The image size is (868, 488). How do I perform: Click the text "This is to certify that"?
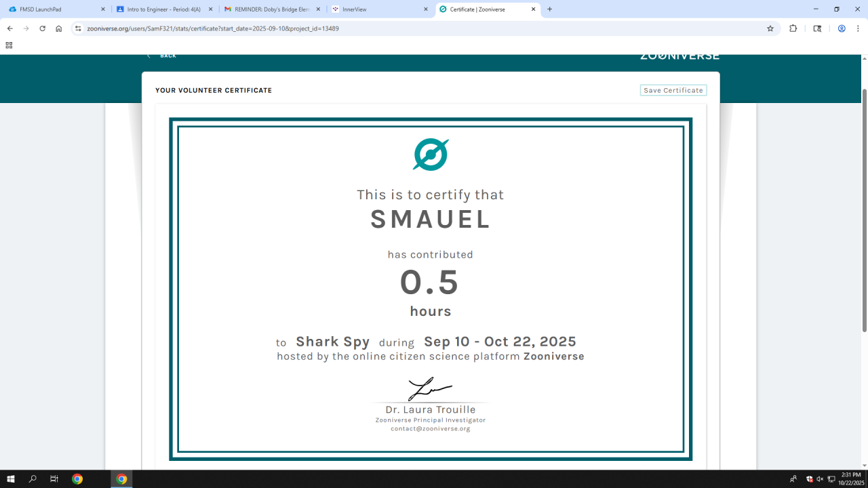click(431, 195)
